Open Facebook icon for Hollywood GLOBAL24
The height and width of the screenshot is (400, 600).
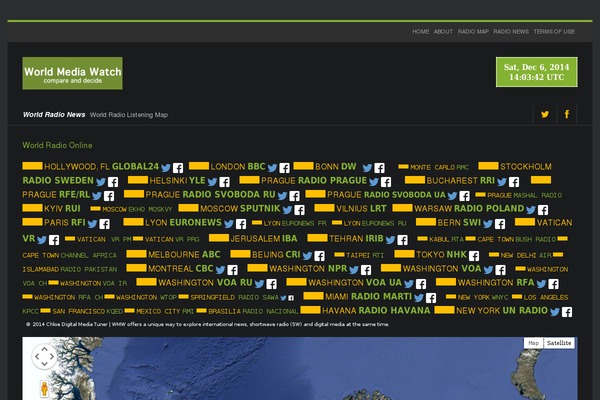pos(178,168)
